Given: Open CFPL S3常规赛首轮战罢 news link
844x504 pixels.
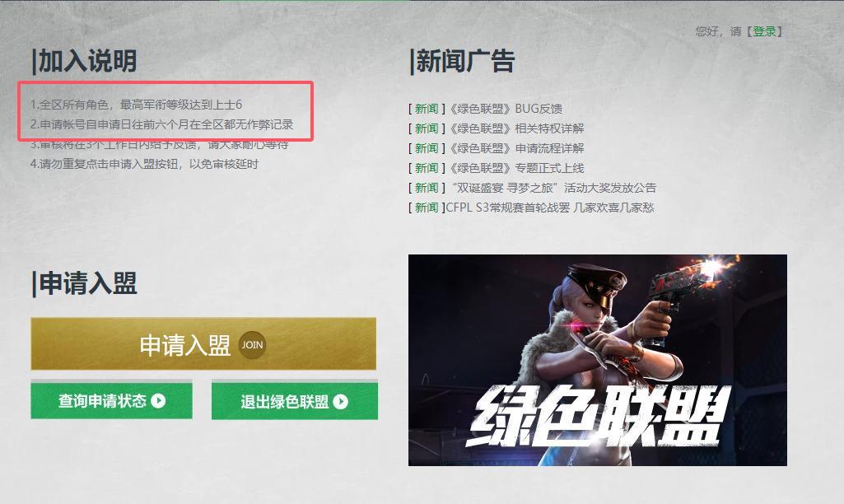Looking at the screenshot, I should (550, 208).
